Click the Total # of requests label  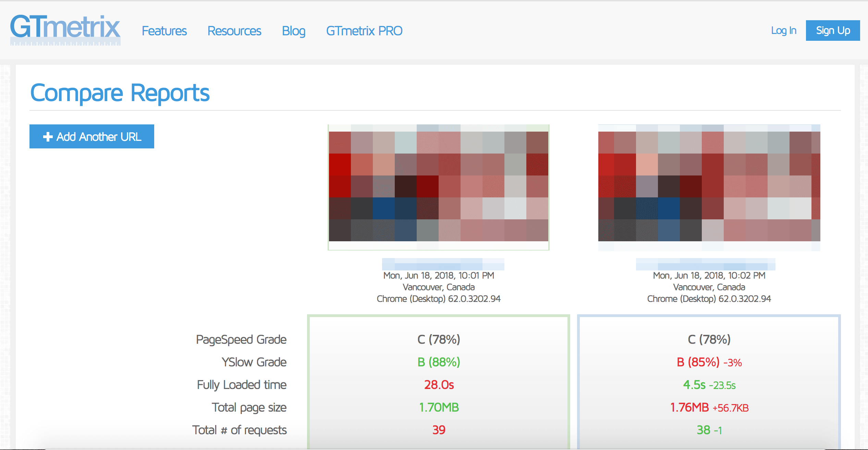point(240,430)
